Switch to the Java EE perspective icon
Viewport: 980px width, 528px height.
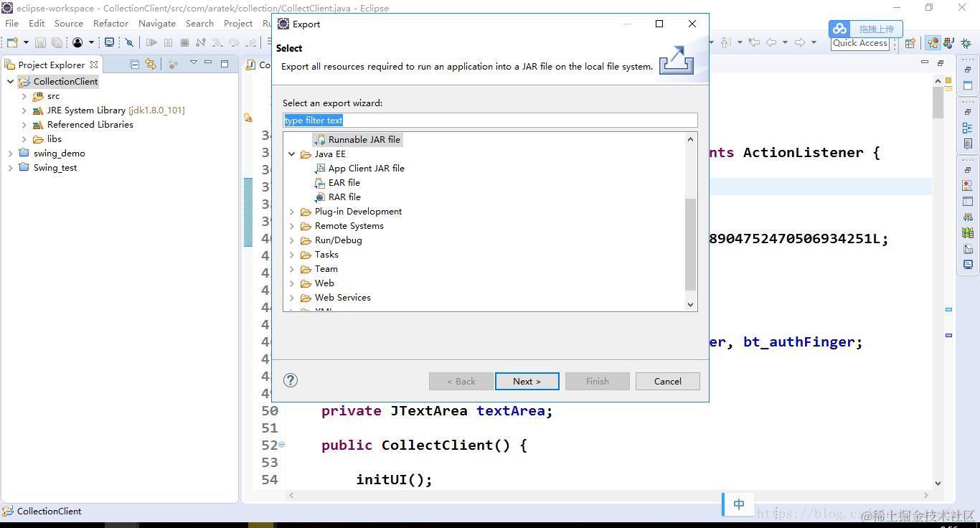point(933,43)
